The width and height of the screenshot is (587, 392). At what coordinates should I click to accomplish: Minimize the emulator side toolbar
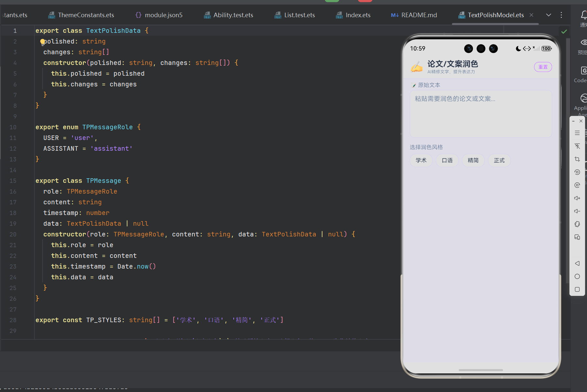click(x=573, y=121)
